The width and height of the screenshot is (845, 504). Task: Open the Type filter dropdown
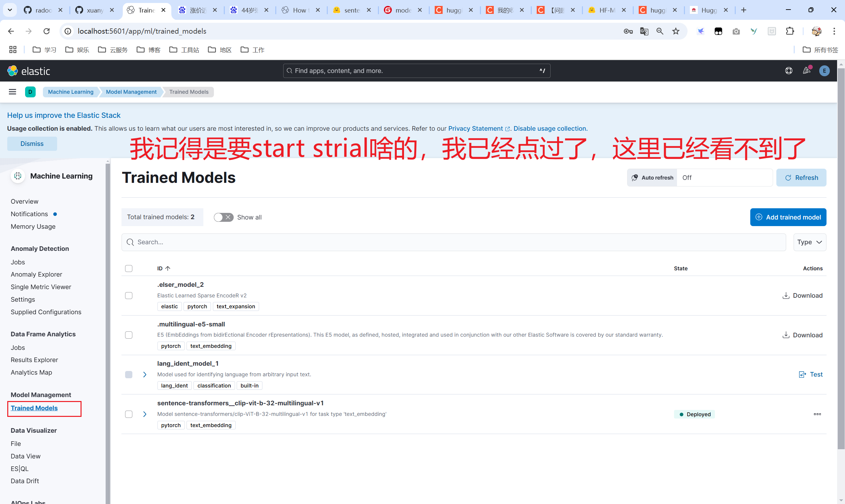click(809, 242)
